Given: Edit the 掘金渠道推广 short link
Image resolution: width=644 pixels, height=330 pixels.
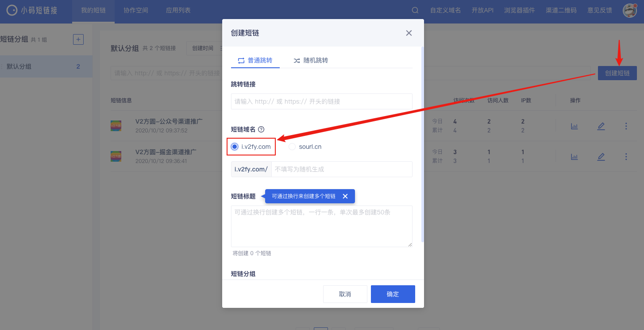Looking at the screenshot, I should click(601, 156).
